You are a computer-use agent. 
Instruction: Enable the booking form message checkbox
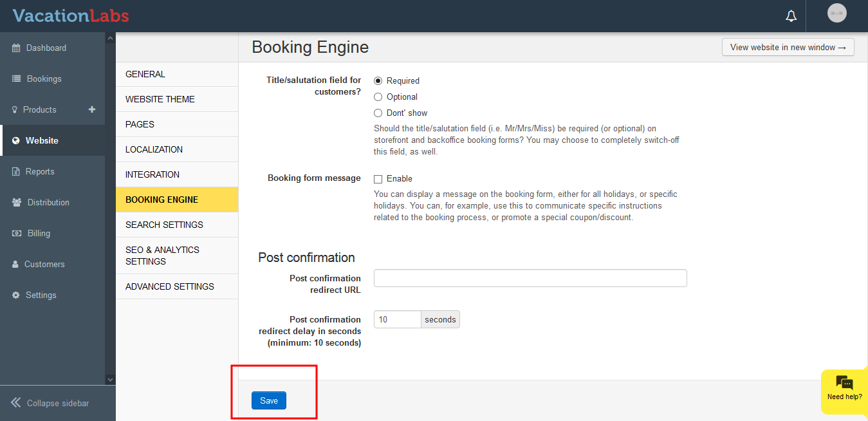click(x=378, y=179)
